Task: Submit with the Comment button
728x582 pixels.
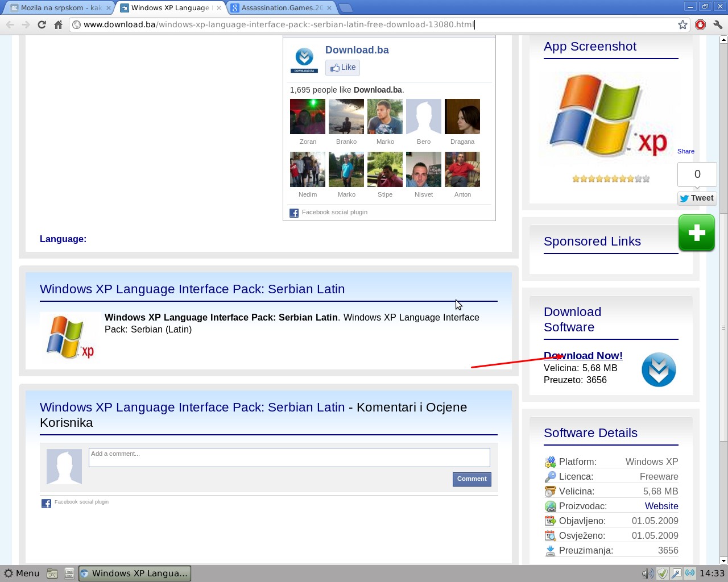Action: tap(472, 479)
